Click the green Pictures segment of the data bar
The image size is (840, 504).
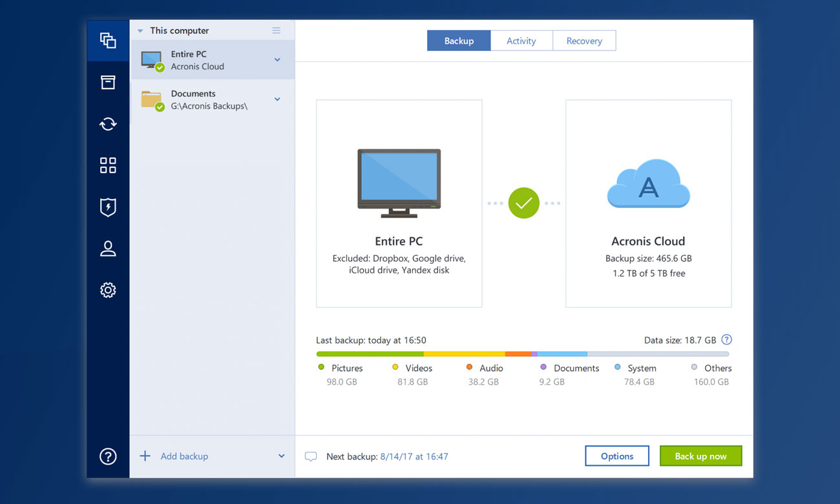(x=370, y=354)
